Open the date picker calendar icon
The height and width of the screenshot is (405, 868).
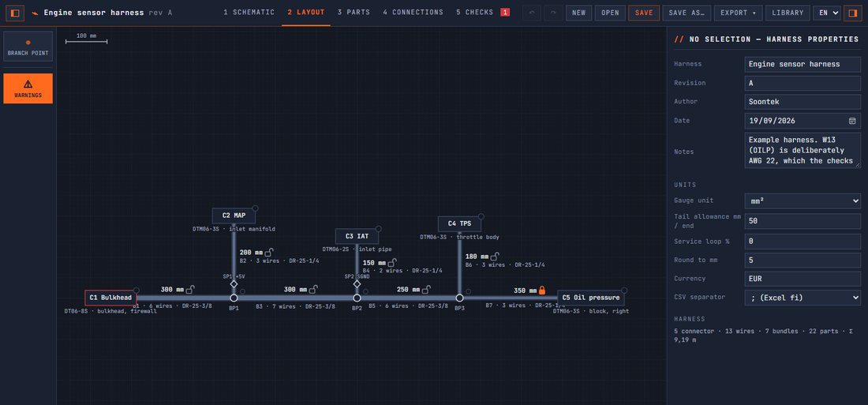(x=852, y=121)
